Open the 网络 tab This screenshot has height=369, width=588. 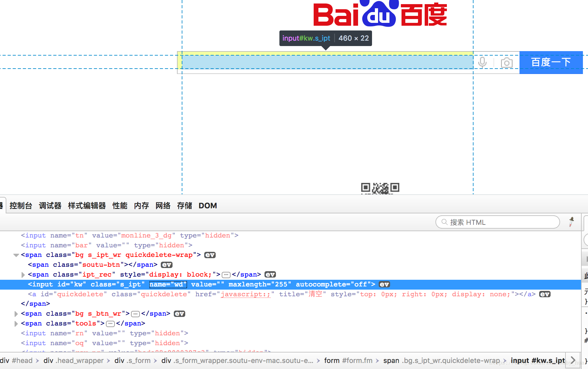[163, 206]
